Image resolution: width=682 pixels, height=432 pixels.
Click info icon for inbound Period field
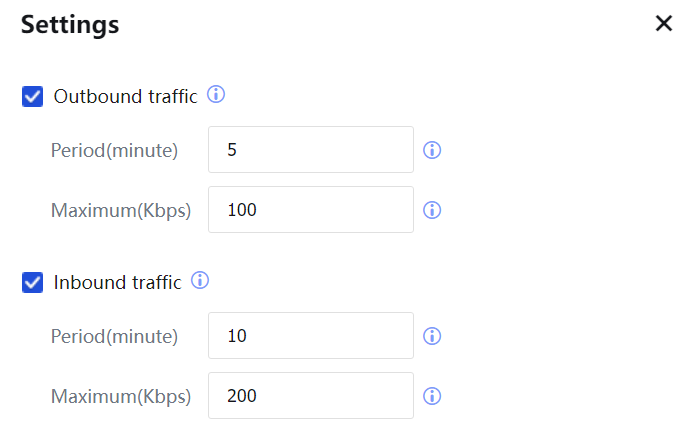433,336
